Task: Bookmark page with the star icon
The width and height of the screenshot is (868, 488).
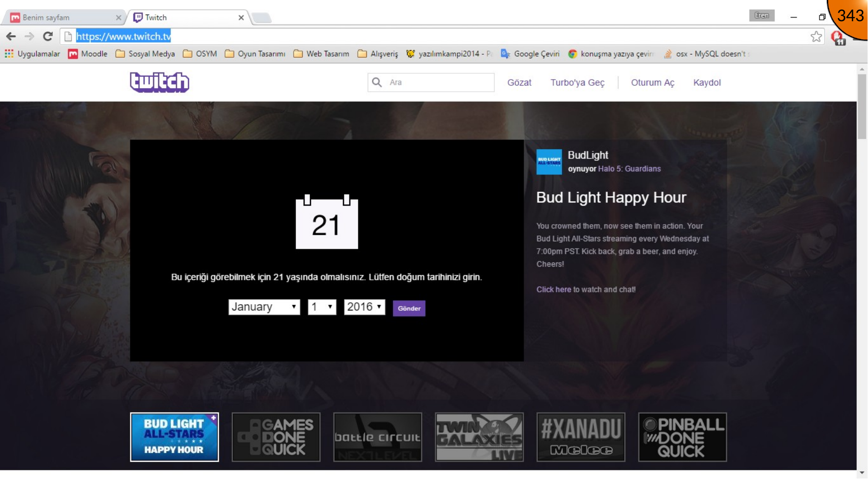Action: pos(816,37)
